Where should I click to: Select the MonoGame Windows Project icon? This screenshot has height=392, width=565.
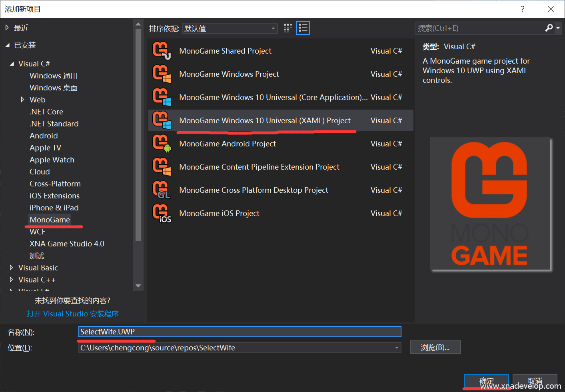[x=162, y=74]
